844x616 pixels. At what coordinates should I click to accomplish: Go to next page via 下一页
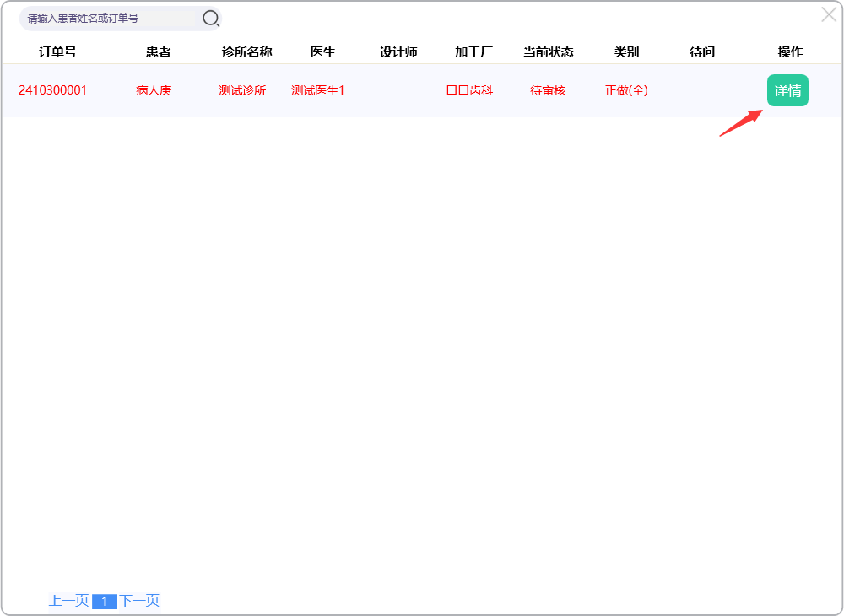pyautogui.click(x=139, y=601)
